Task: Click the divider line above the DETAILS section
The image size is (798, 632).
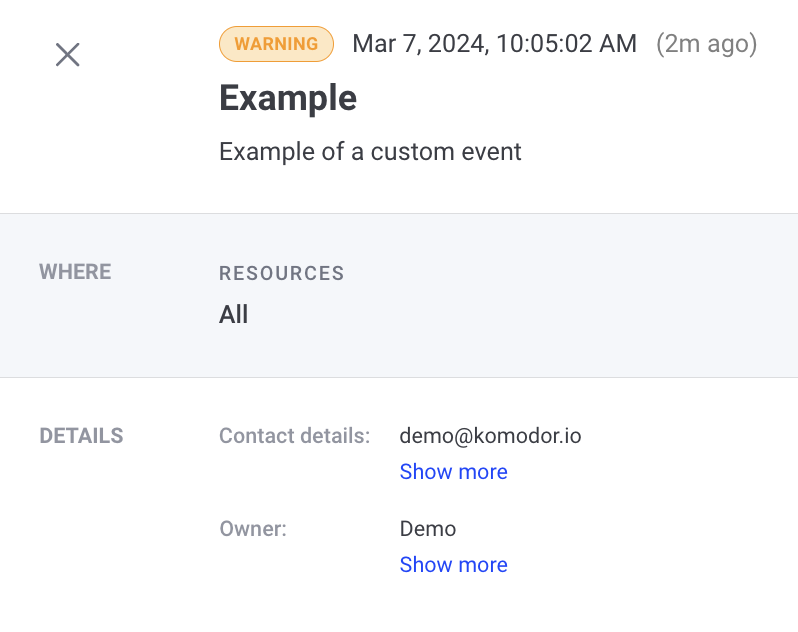Action: (400, 378)
